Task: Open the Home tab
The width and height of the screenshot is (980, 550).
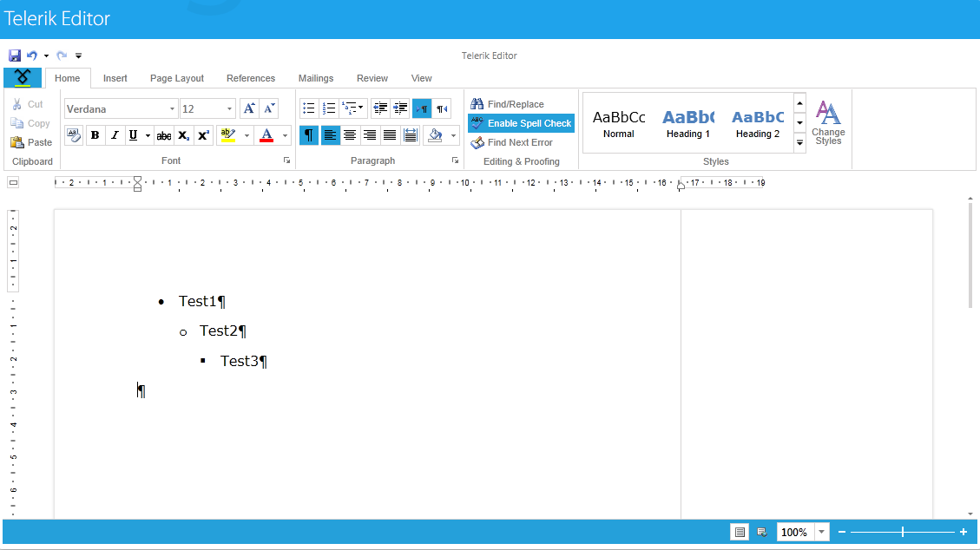Action: click(x=68, y=78)
